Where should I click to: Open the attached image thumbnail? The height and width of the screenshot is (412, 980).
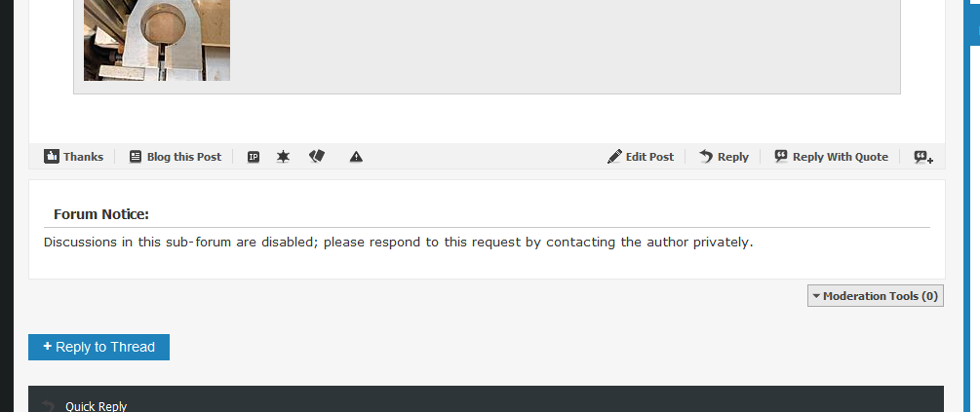[x=156, y=39]
